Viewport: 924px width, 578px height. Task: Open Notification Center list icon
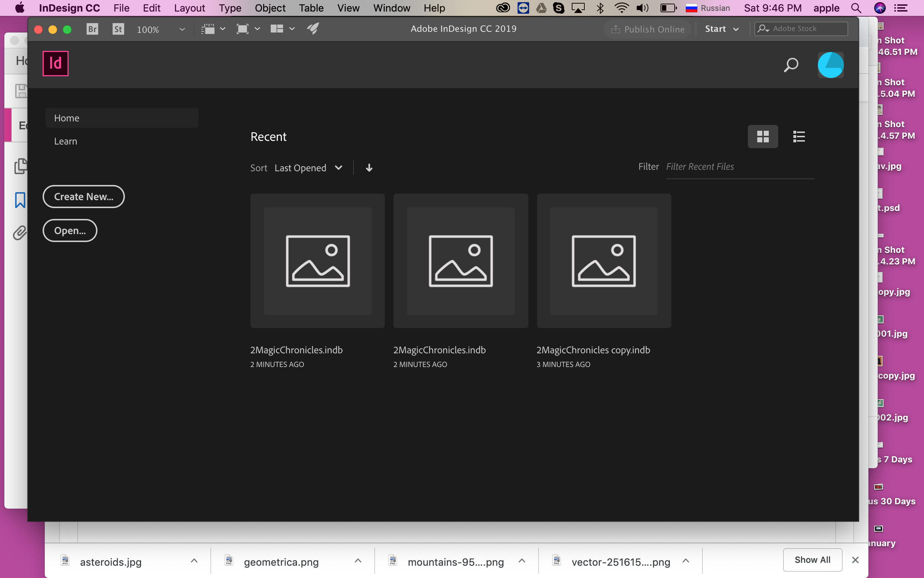point(901,8)
